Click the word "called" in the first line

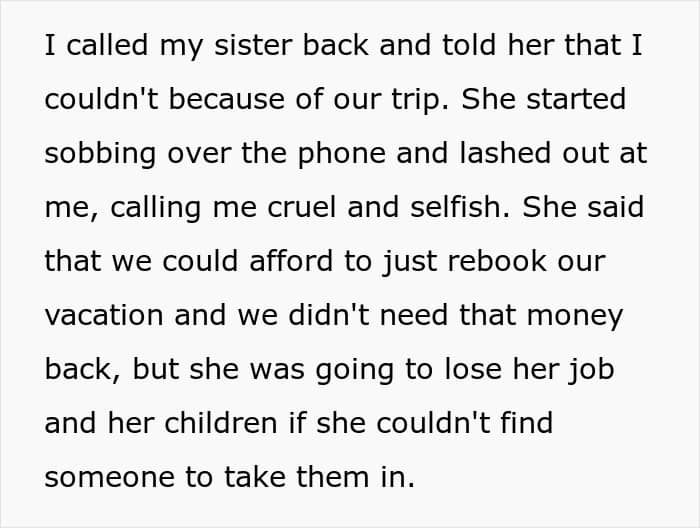point(107,45)
